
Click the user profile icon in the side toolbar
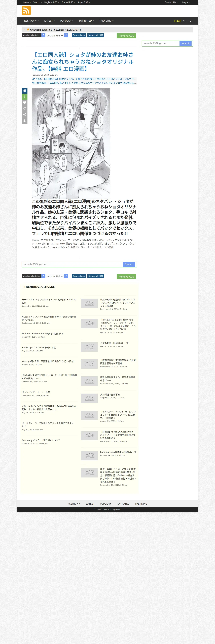pyautogui.click(x=24, y=121)
